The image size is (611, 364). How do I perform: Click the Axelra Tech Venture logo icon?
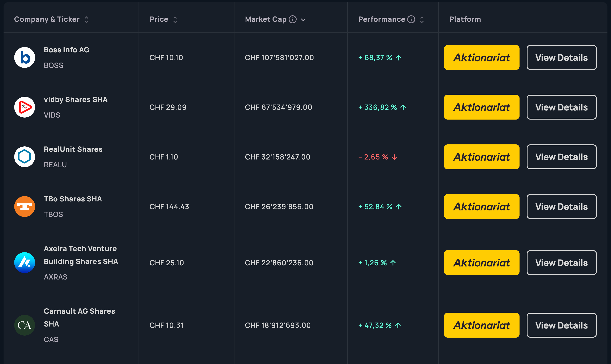tap(25, 262)
